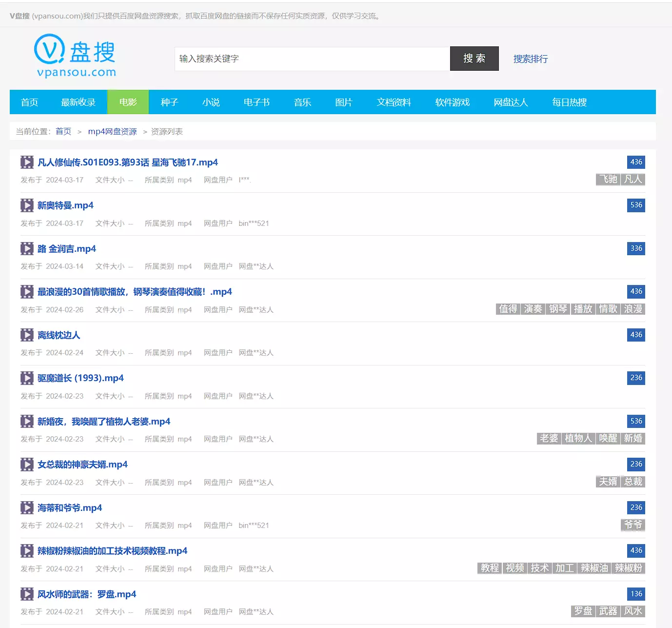Open 凡人修仙传 S01E093 resource link
This screenshot has height=628, width=672.
[128, 162]
